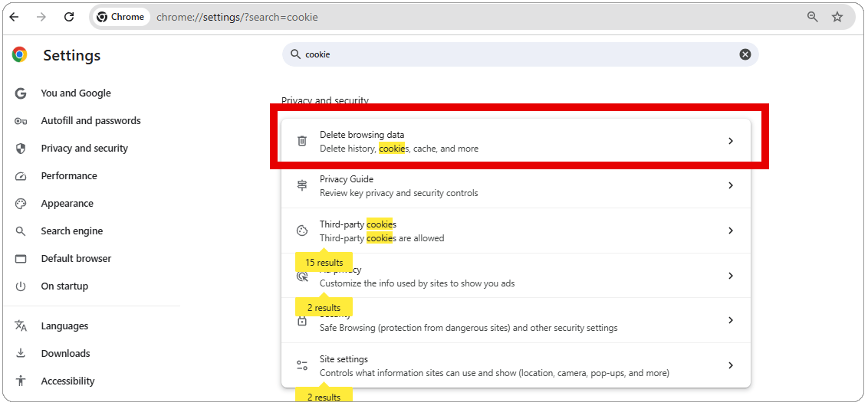Click the zoom magnifier icon in address bar

point(813,17)
